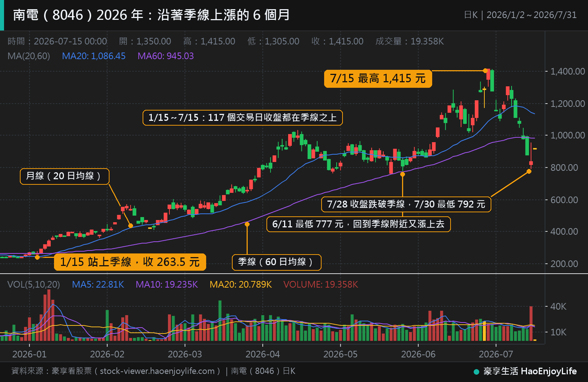Viewport: 588px width, 382px height.
Task: Click the 40K volume axis label
Action: pyautogui.click(x=558, y=306)
